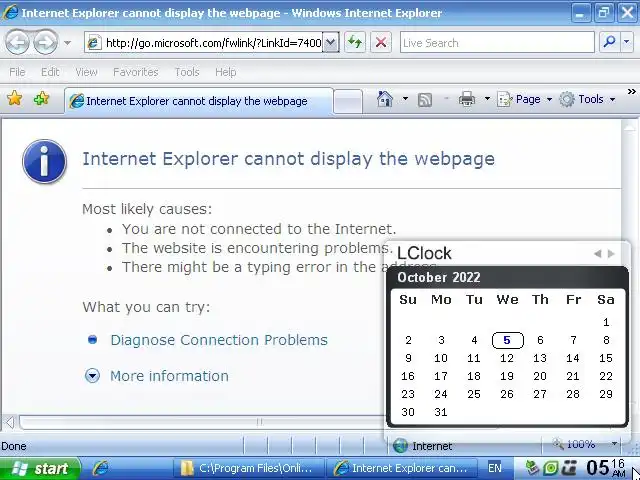The width and height of the screenshot is (640, 480).
Task: Click the blue info icon on page
Action: point(44,161)
